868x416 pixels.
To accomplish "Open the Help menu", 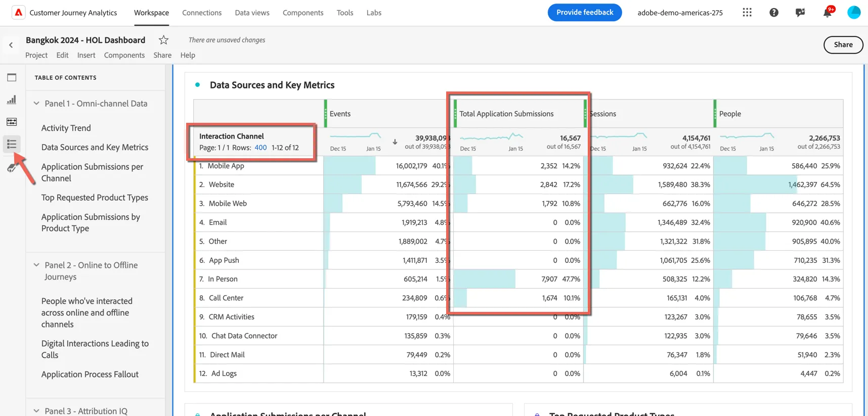I will click(x=188, y=55).
